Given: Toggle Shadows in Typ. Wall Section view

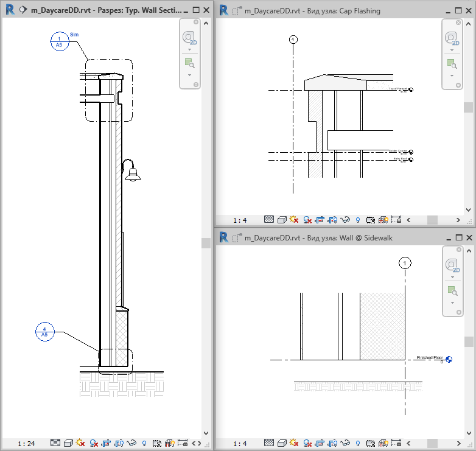Looking at the screenshot, I should 94,443.
